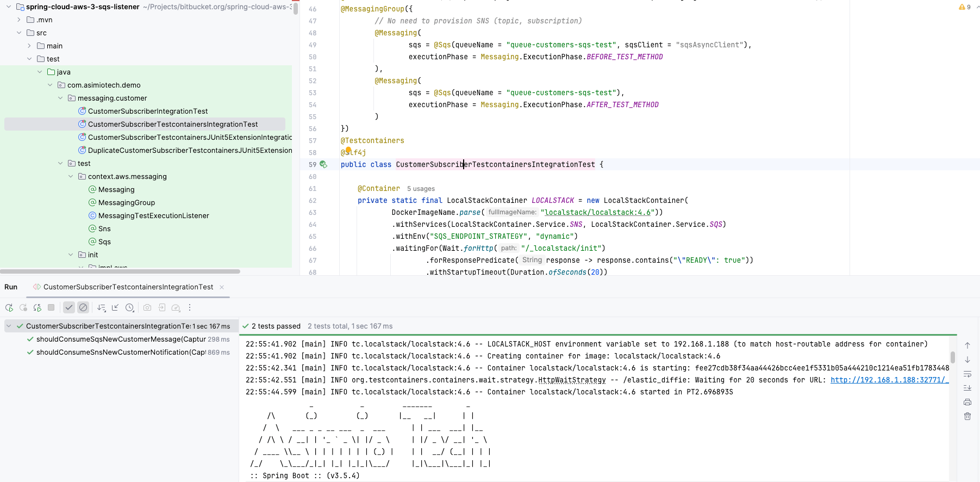This screenshot has width=980, height=482.
Task: Collapse the init package
Action: (71, 255)
